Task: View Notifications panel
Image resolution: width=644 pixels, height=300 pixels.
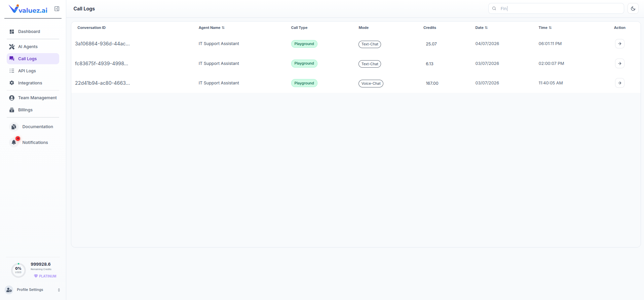Action: coord(33,143)
